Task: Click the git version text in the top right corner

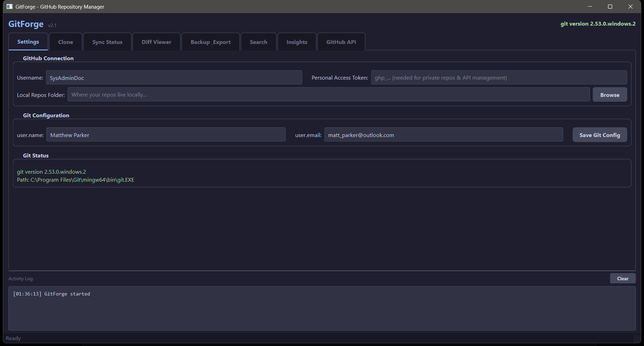Action: [x=598, y=24]
